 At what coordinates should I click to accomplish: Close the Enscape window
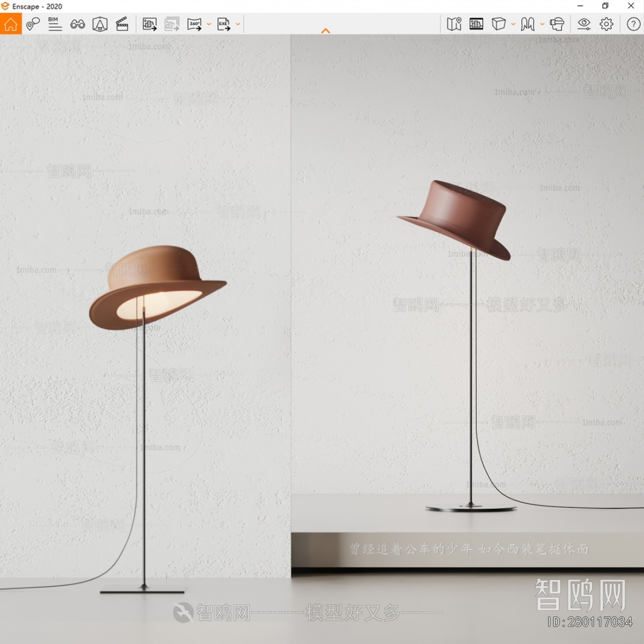(x=631, y=6)
